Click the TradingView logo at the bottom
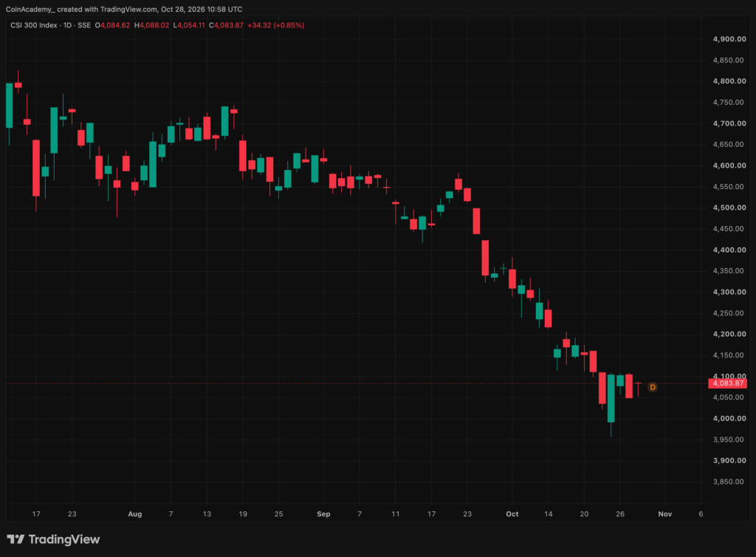Viewport: 756px width, 557px height. tap(53, 539)
